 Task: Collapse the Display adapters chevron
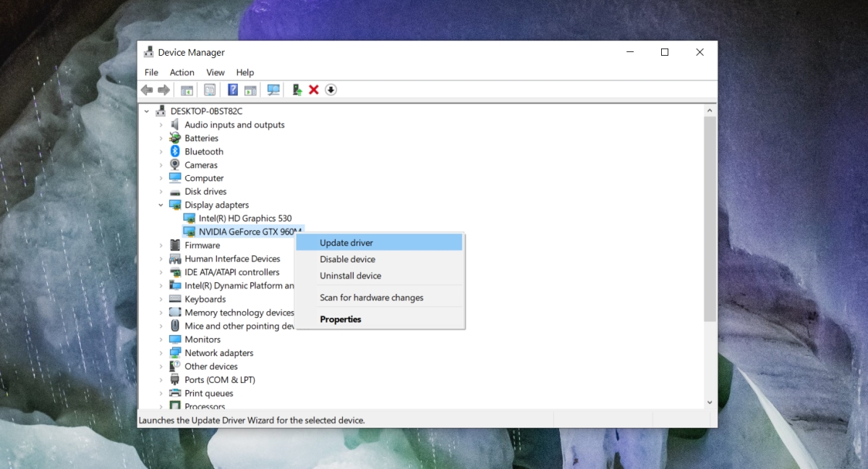coord(161,205)
